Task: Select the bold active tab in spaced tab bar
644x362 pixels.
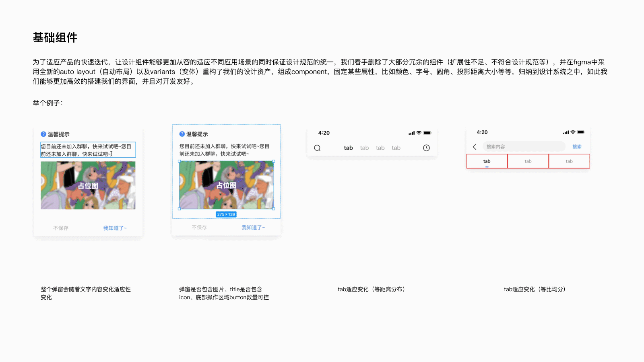Action: tap(348, 148)
